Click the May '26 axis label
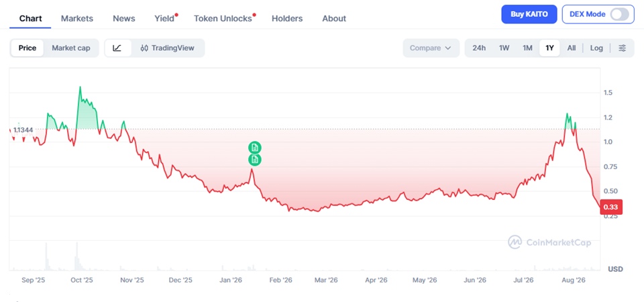Image resolution: width=644 pixels, height=302 pixels. tap(425, 281)
